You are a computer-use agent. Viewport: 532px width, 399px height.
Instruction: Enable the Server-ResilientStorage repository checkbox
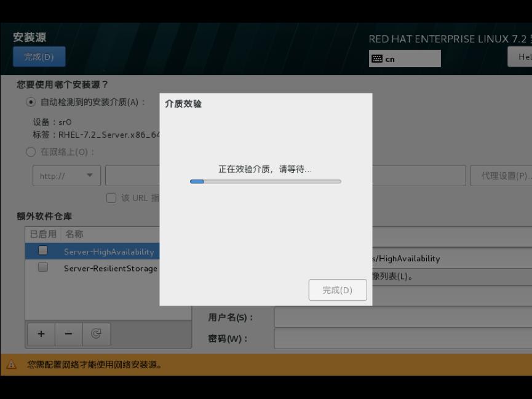tap(43, 267)
